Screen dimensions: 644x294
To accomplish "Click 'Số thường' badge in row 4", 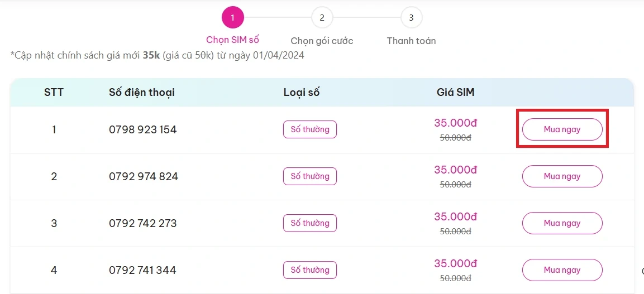I will [310, 270].
